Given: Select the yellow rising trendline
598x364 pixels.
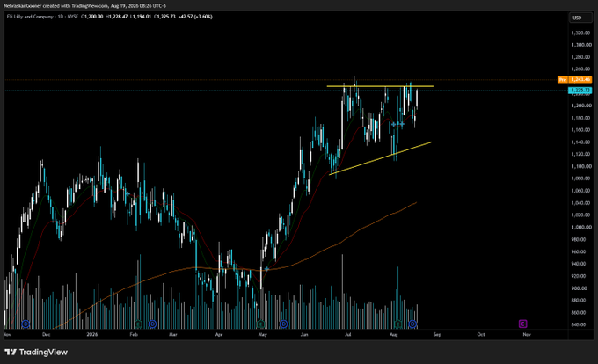Looking at the screenshot, I should click(x=380, y=158).
